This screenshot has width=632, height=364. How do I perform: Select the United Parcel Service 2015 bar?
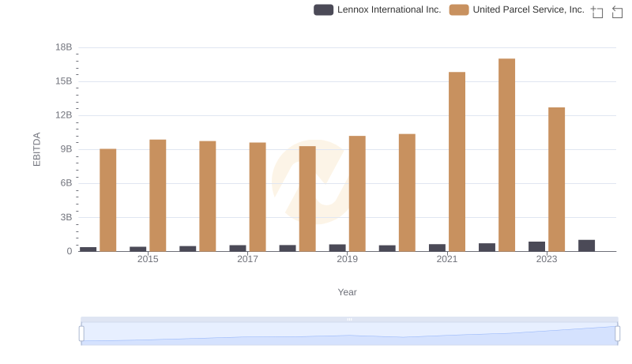pyautogui.click(x=157, y=195)
